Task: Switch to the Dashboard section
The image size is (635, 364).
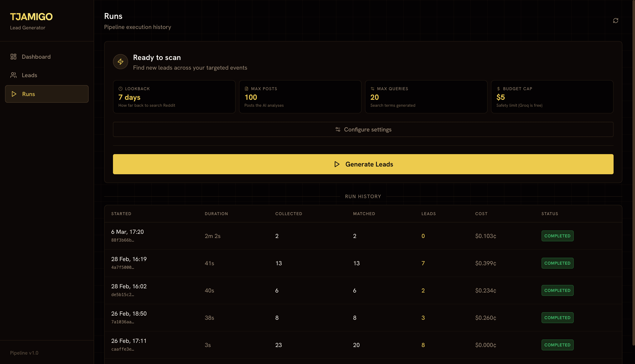Action: [36, 56]
